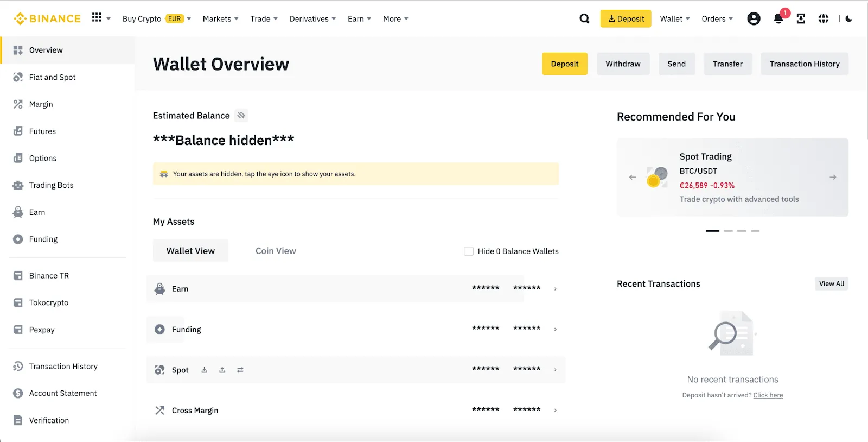
Task: Expand the Wallet dropdown in header
Action: point(675,19)
